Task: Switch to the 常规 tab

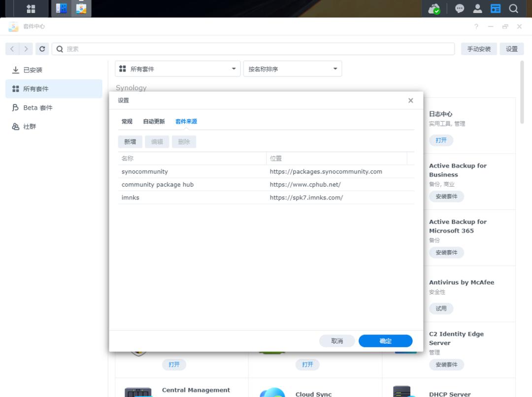Action: click(x=127, y=121)
